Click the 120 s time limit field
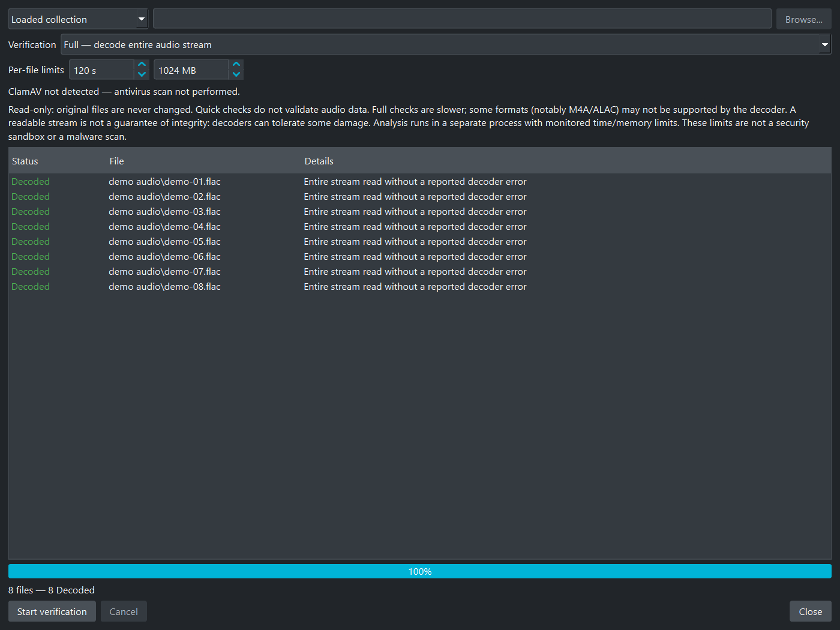840x630 pixels. pyautogui.click(x=101, y=70)
